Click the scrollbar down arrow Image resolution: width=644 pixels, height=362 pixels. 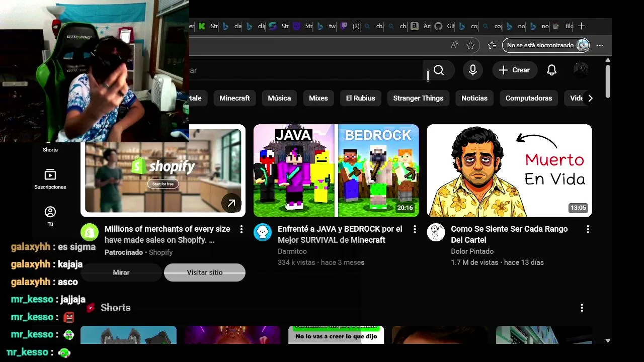pyautogui.click(x=608, y=340)
